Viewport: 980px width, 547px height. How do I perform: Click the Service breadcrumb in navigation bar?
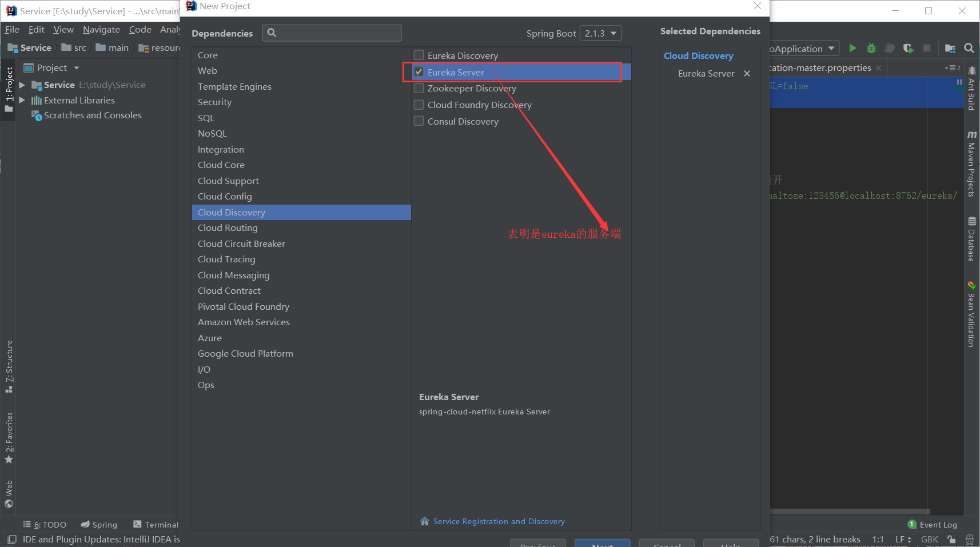(x=30, y=48)
